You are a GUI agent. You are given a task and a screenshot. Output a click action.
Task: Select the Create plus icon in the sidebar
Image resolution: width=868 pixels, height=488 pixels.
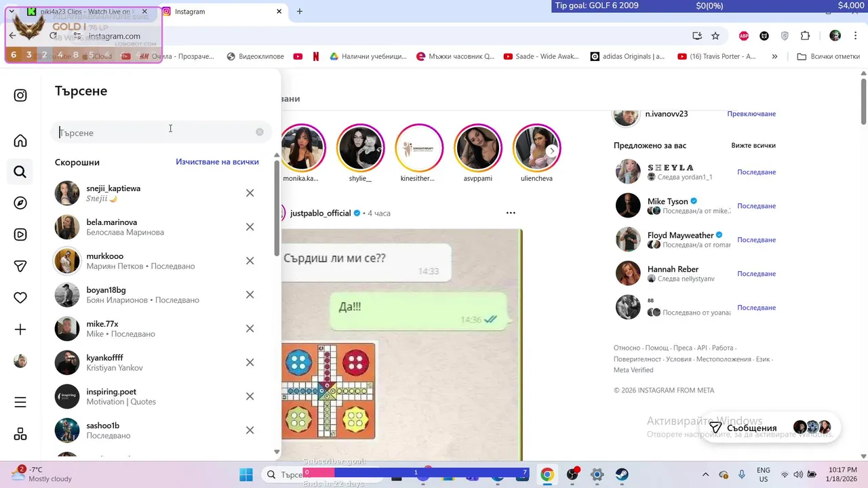20,329
